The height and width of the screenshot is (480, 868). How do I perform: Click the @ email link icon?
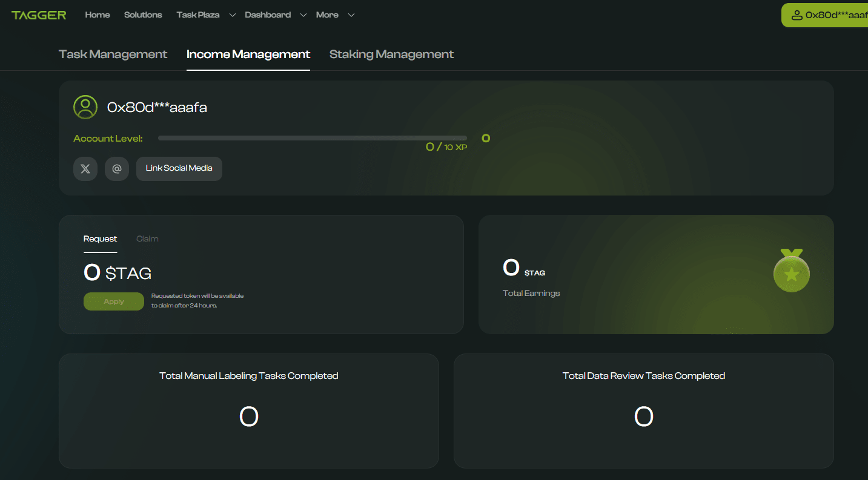coord(117,169)
